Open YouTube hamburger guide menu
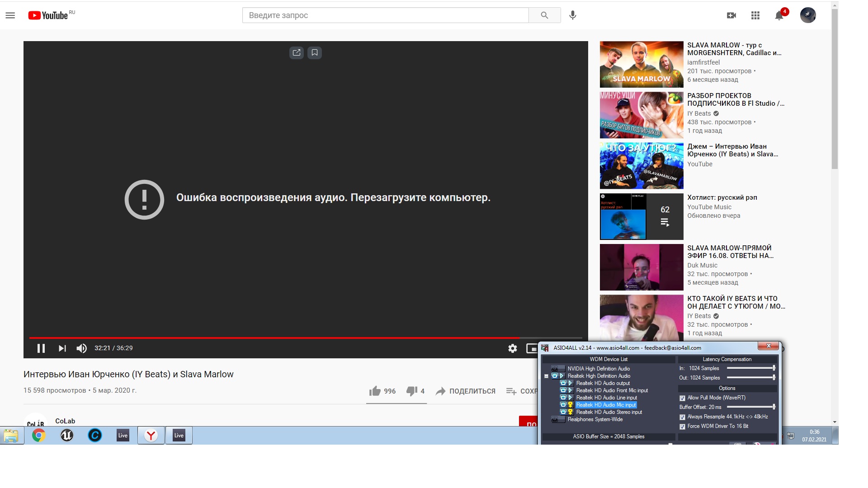Screen dimensions: 868x488 click(x=10, y=15)
